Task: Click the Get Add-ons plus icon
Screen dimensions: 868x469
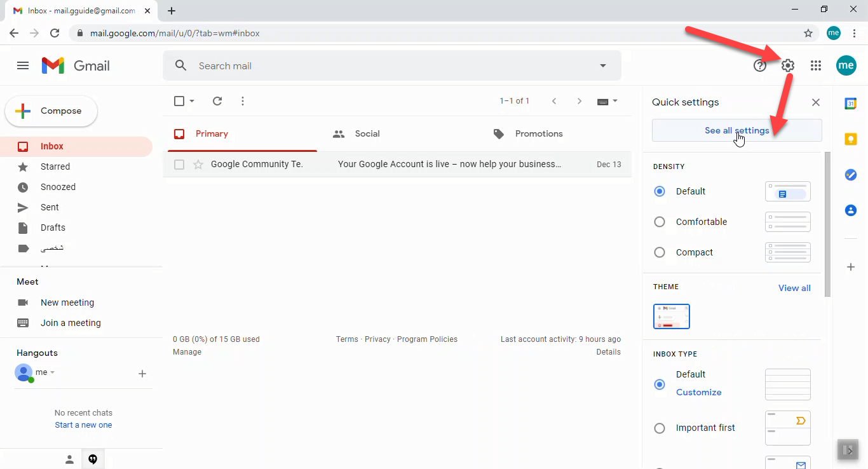Action: coord(851,267)
